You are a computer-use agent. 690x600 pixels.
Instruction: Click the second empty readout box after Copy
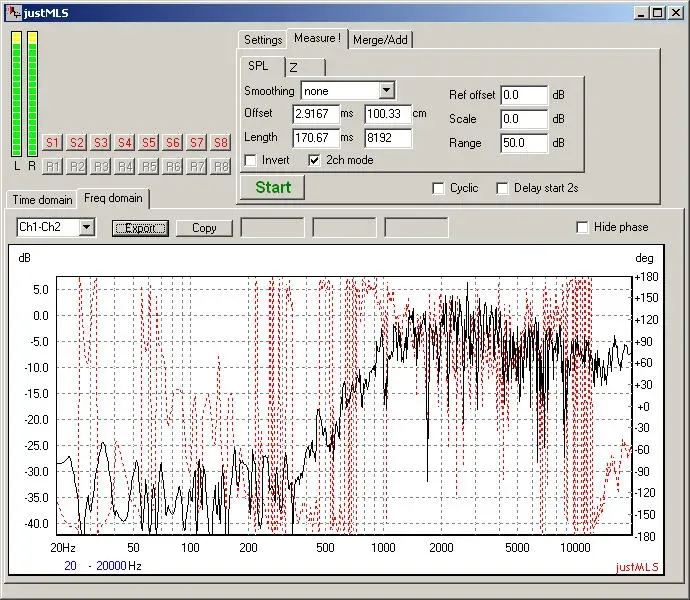pos(344,228)
